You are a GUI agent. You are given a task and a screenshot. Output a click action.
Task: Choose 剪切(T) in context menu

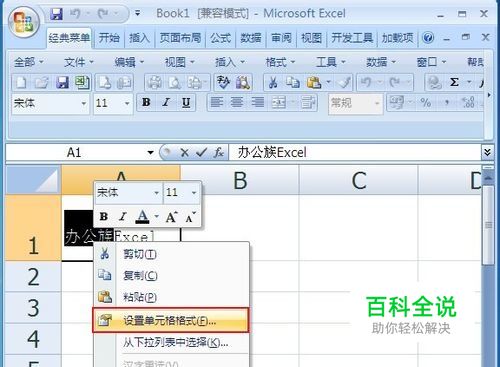172,254
